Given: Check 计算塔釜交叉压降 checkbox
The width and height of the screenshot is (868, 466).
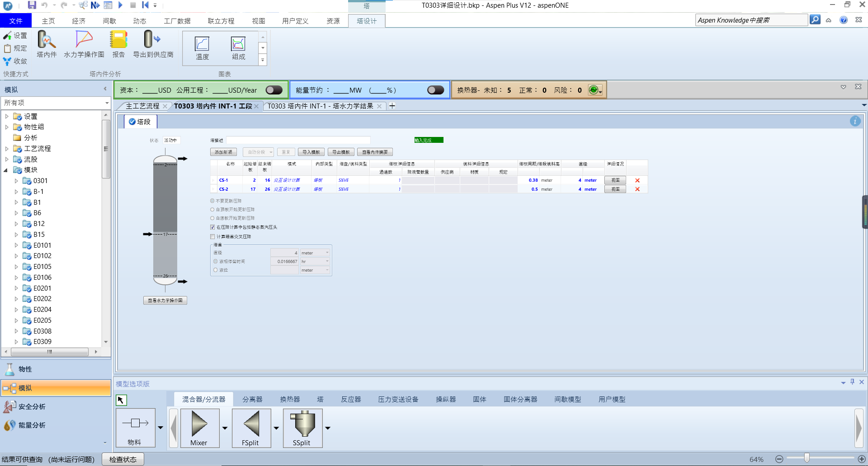Looking at the screenshot, I should pyautogui.click(x=212, y=236).
